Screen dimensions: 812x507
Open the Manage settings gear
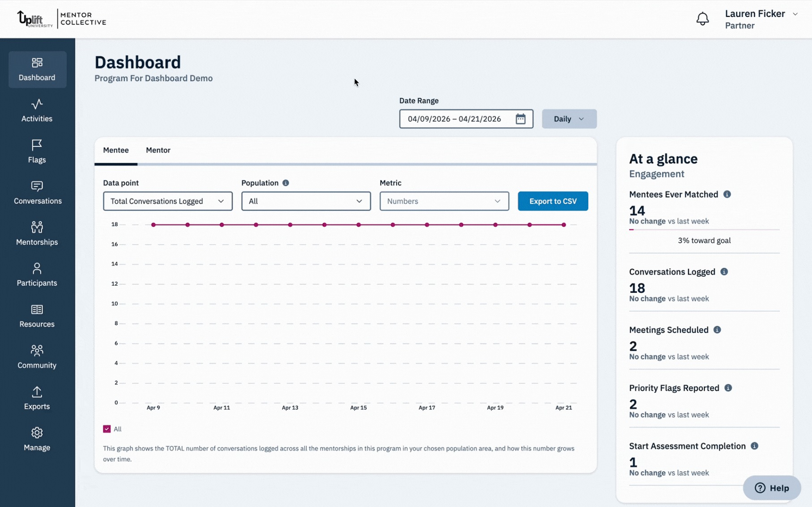(x=37, y=438)
